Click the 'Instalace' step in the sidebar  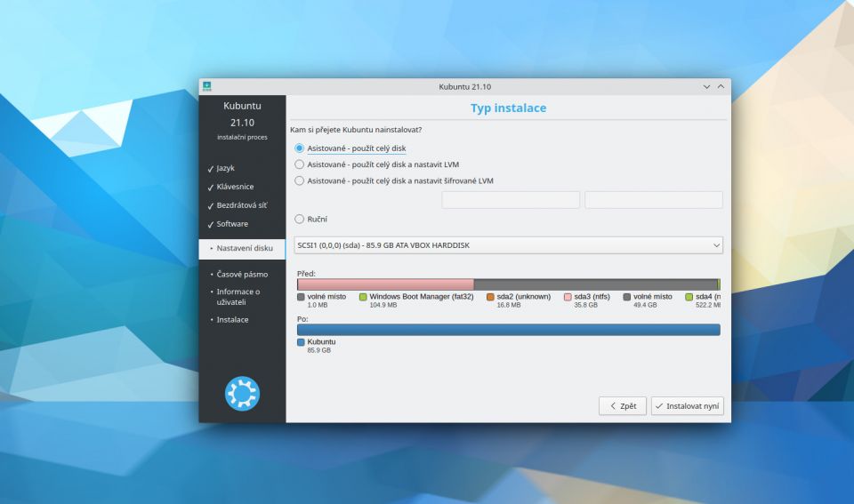point(232,320)
